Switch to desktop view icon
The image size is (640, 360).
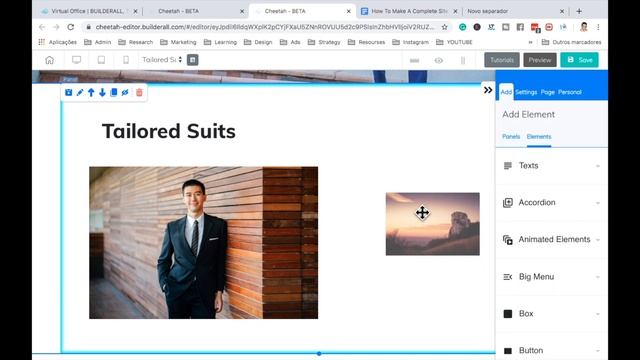point(76,60)
